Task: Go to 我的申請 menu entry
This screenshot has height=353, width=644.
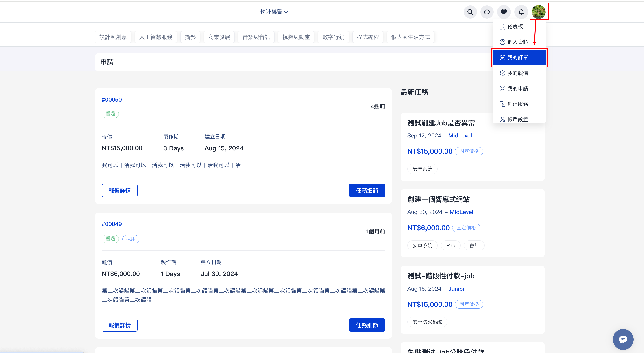Action: tap(517, 89)
